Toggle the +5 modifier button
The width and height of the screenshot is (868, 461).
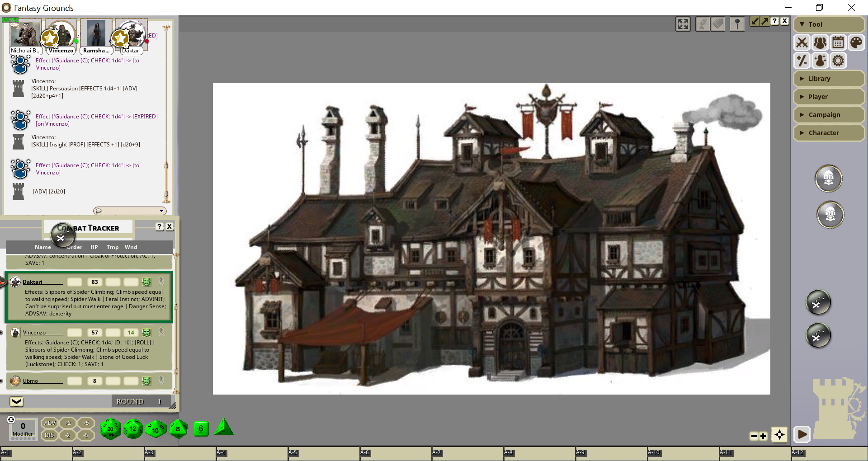[x=86, y=423]
